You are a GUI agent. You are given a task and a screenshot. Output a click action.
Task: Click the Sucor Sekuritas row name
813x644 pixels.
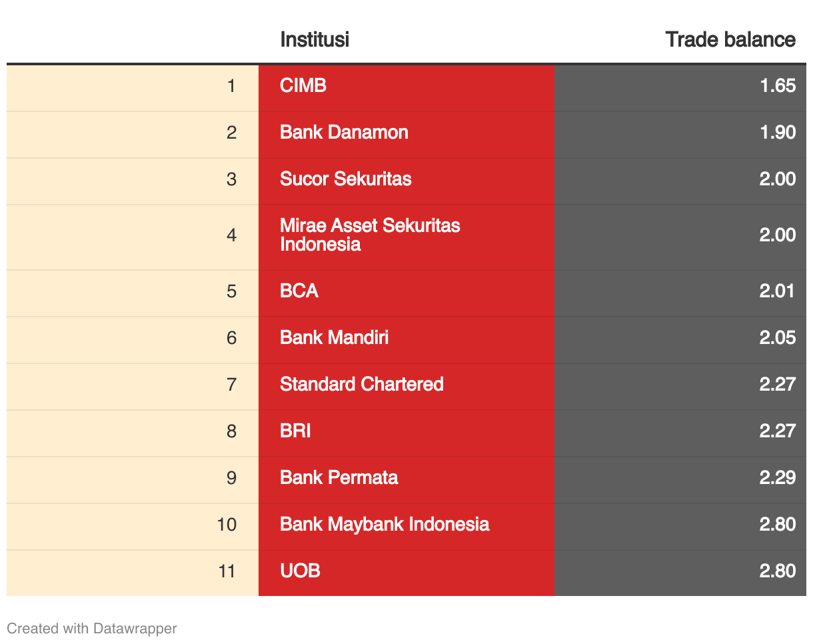[346, 179]
